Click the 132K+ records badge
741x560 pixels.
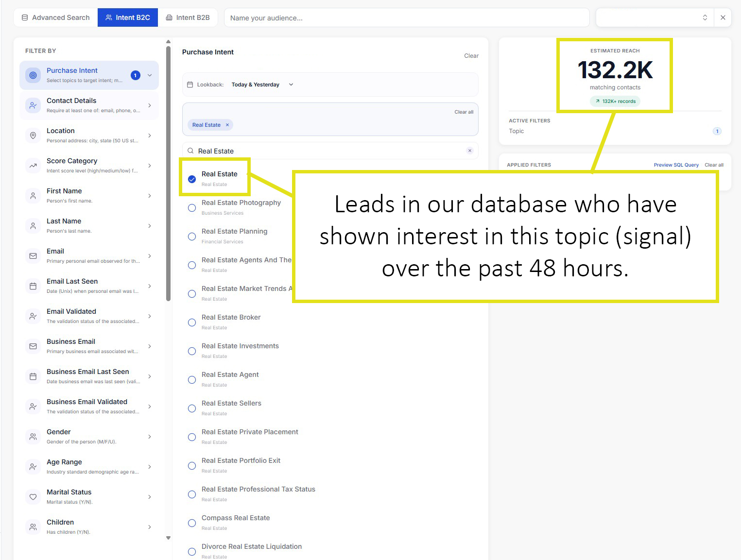615,101
